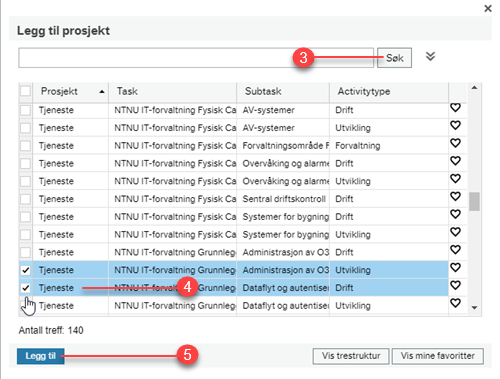The image size is (500, 379).
Task: Click in the project search text field
Action: (196, 58)
